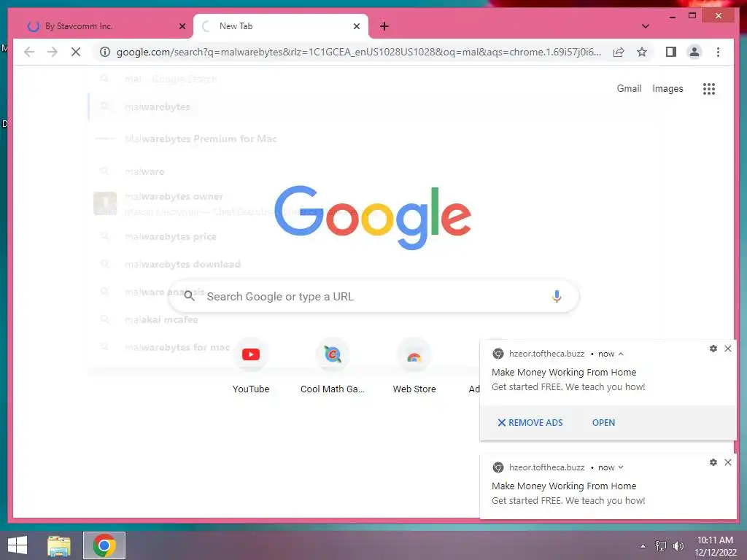747x560 pixels.
Task: Select the malakai mcafee suggestion
Action: point(374,319)
